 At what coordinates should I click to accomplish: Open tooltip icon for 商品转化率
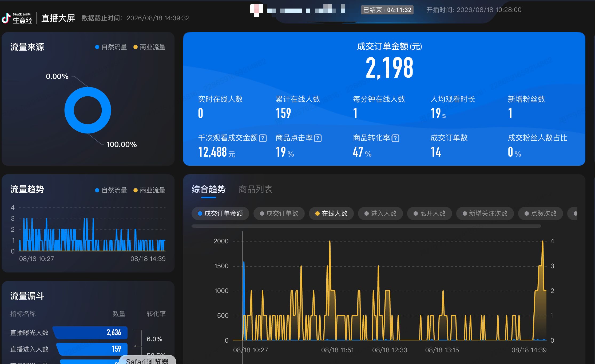click(395, 138)
